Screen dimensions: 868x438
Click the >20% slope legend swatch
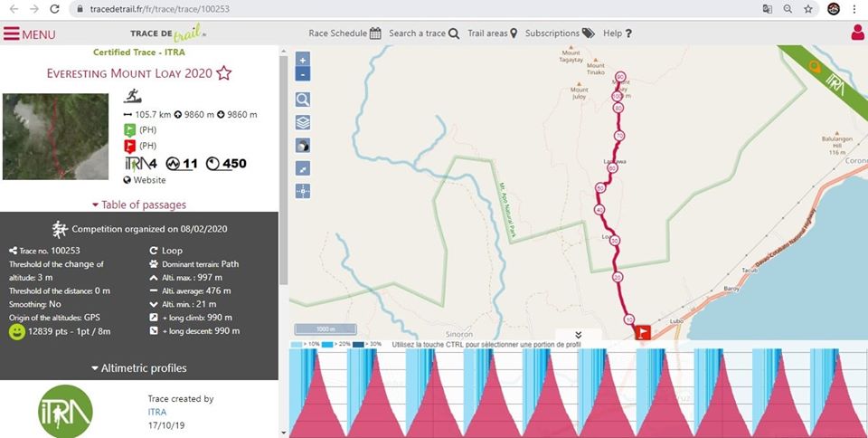point(327,345)
